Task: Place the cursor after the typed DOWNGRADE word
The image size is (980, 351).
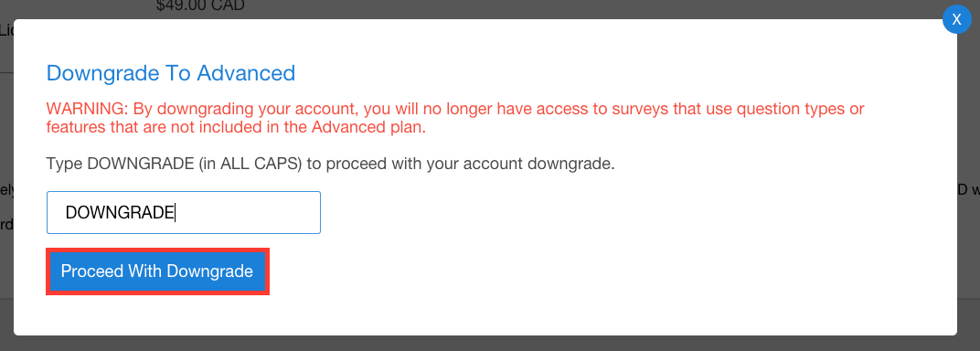Action: tap(176, 213)
